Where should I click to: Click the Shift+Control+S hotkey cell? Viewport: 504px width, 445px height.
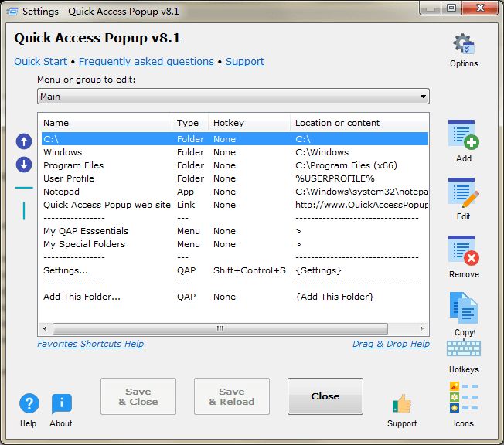click(x=250, y=270)
